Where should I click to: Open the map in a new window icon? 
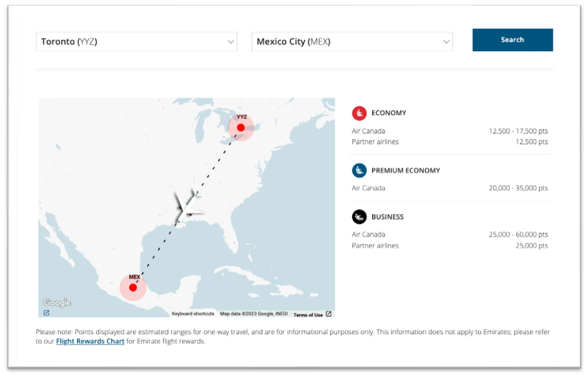(46, 312)
